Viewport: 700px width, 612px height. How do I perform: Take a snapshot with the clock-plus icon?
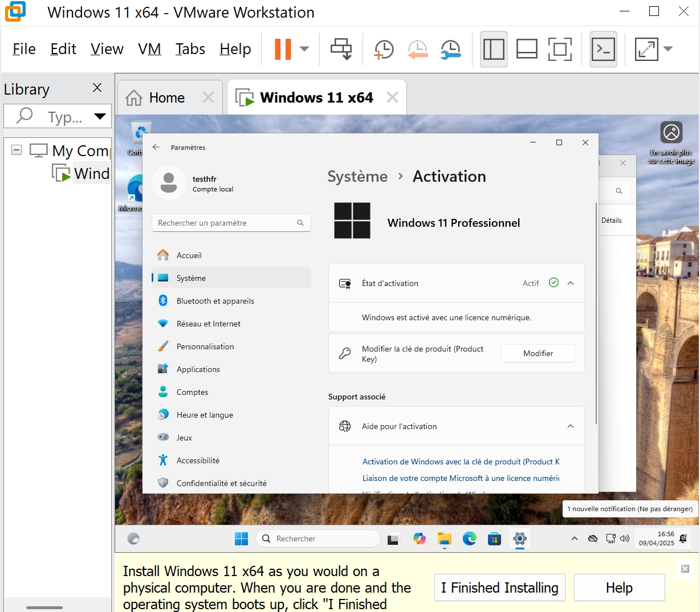pyautogui.click(x=384, y=50)
